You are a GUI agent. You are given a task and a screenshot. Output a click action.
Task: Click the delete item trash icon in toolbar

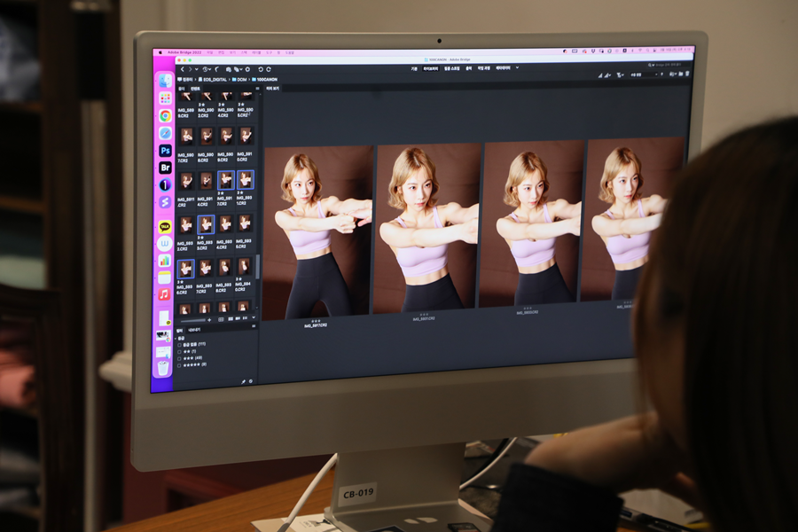point(687,74)
